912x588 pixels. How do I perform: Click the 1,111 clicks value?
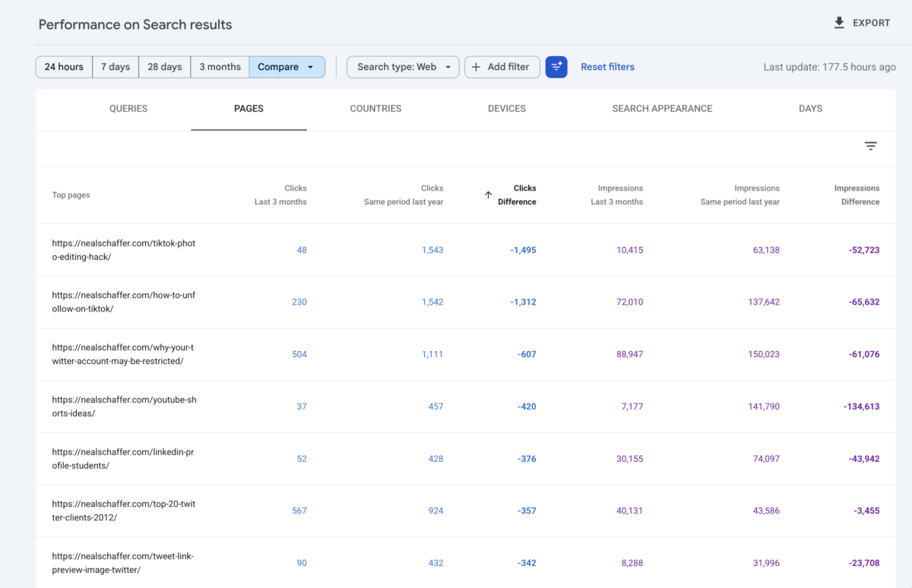(x=432, y=354)
